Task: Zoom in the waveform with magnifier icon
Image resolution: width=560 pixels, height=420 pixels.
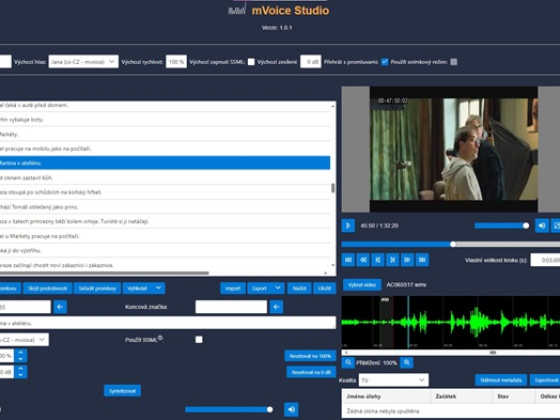Action: click(x=406, y=362)
